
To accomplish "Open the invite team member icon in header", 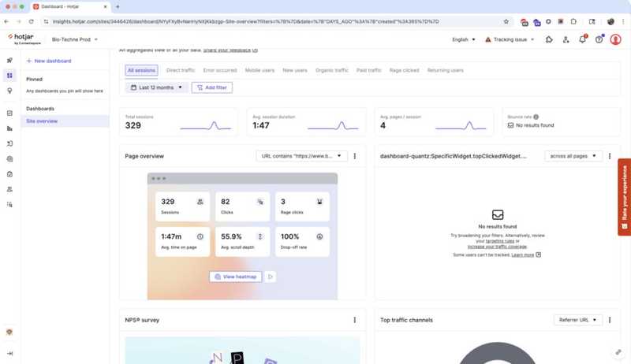I will click(566, 39).
